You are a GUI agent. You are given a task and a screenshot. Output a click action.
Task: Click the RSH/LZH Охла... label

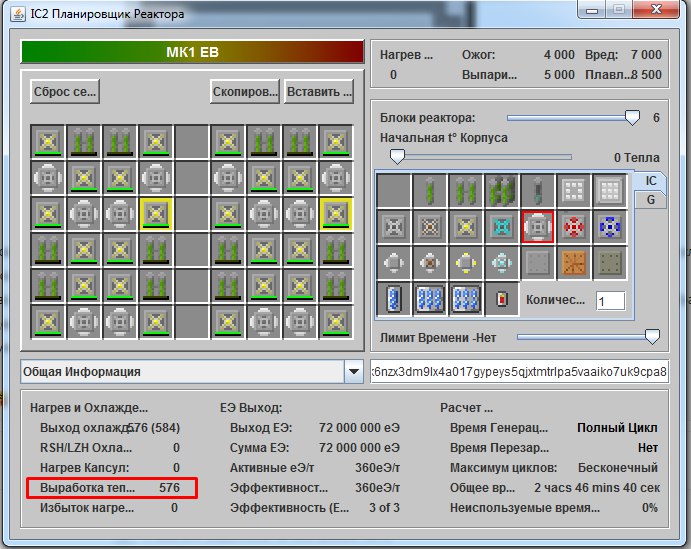click(x=86, y=448)
